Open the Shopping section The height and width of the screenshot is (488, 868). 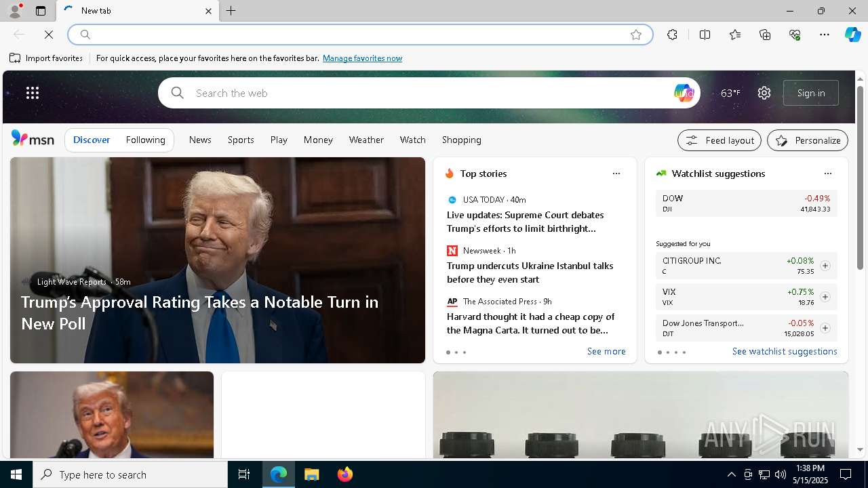point(462,140)
